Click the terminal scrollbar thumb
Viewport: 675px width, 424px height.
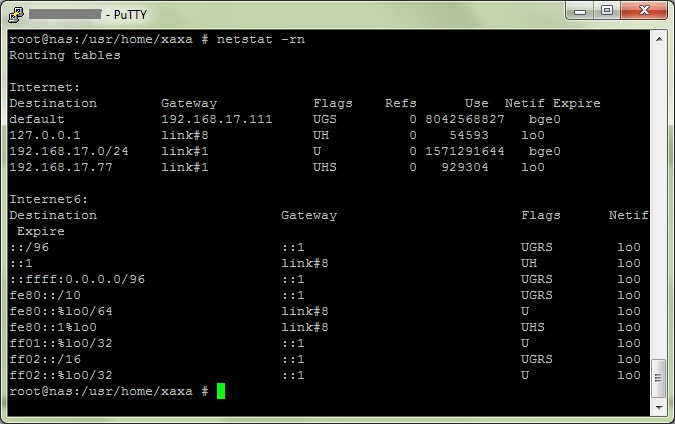click(659, 378)
